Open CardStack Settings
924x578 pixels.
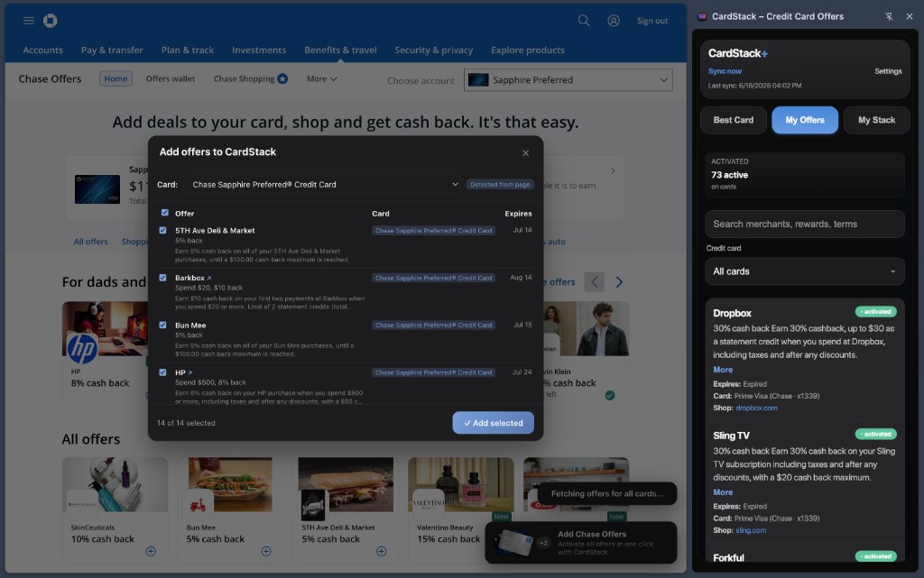pyautogui.click(x=888, y=71)
